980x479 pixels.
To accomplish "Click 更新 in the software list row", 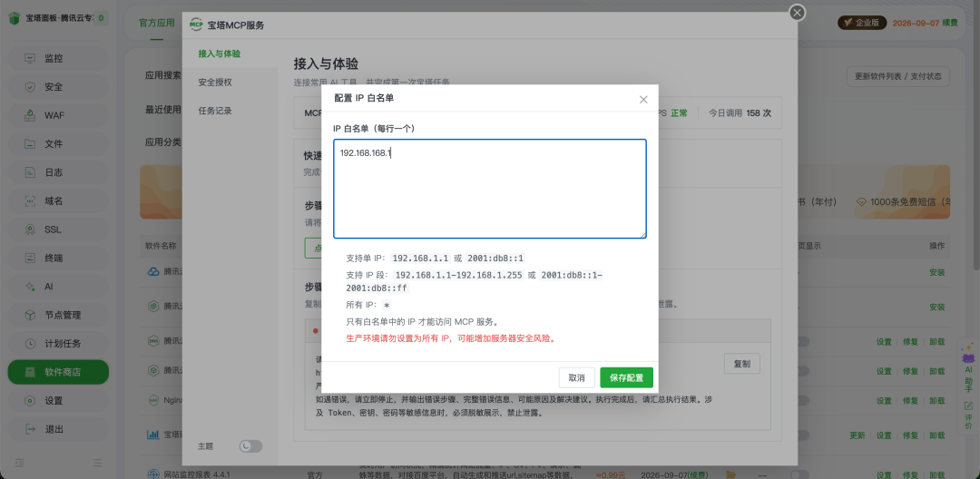I will pyautogui.click(x=857, y=435).
